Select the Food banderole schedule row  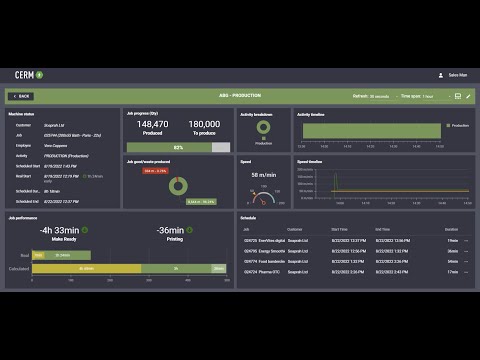pyautogui.click(x=356, y=262)
